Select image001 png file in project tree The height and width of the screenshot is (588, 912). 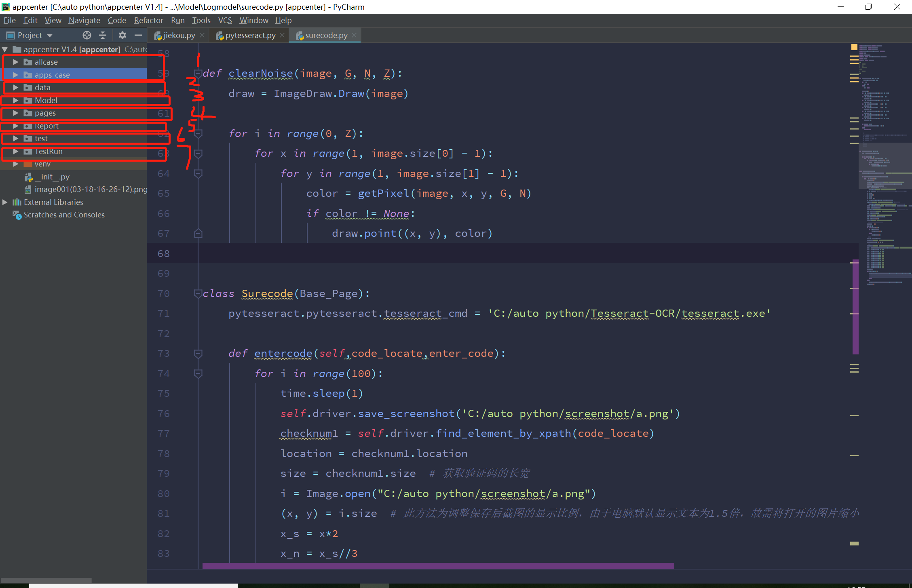(91, 189)
